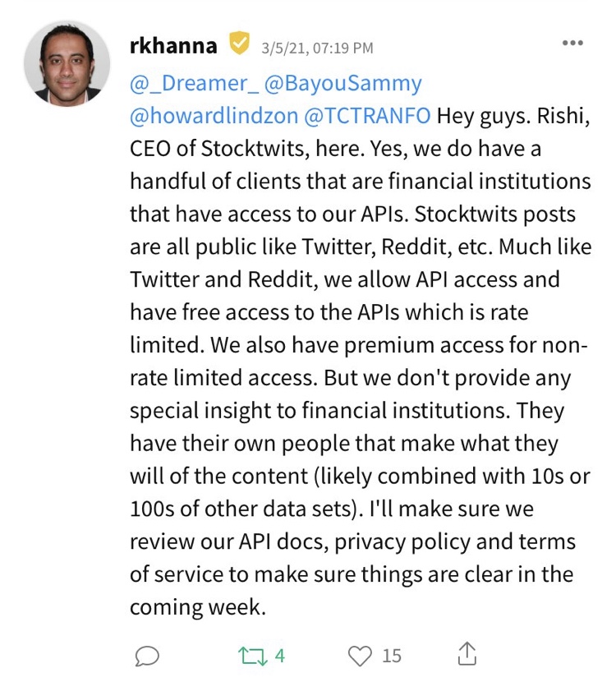This screenshot has width=616, height=691.
Task: Open the rkhanna username profile link
Action: pyautogui.click(x=173, y=46)
